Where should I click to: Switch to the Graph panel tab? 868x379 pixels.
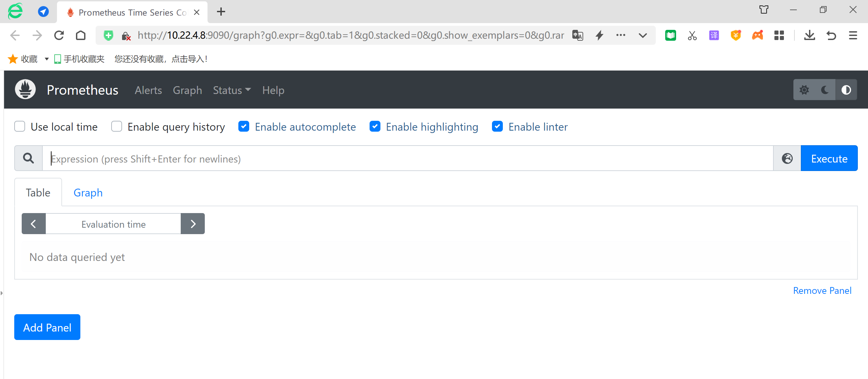tap(88, 193)
